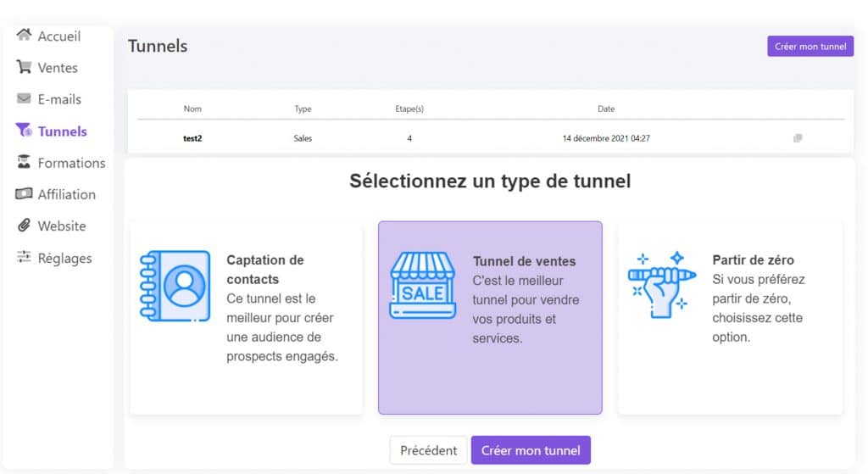868x474 pixels.
Task: Click the Sales type cell
Action: tap(303, 138)
